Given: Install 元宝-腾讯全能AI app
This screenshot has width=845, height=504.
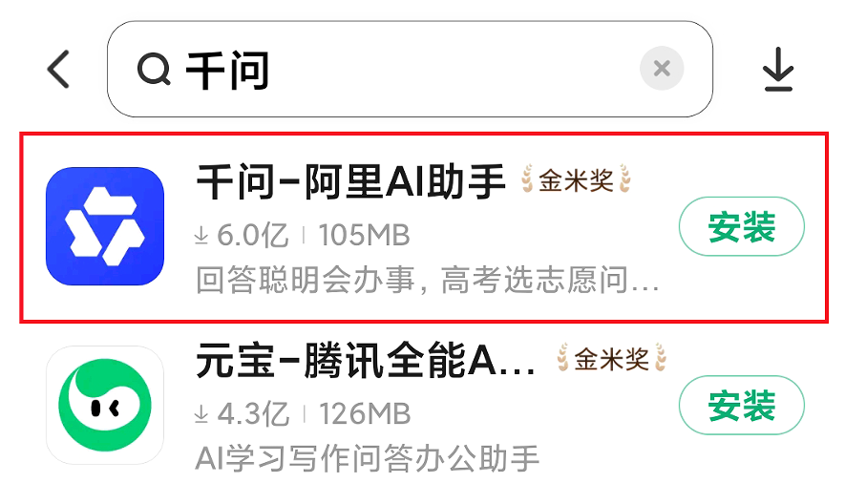Looking at the screenshot, I should coord(742,405).
